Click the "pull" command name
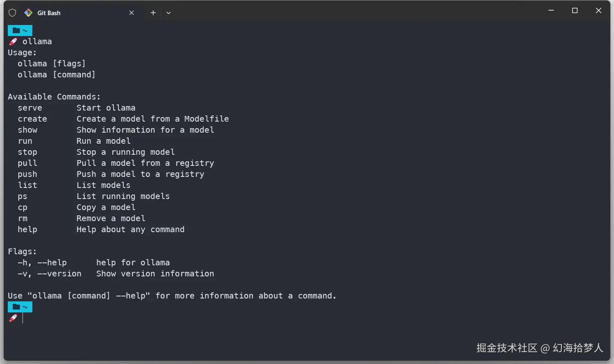This screenshot has width=614, height=364. point(27,163)
